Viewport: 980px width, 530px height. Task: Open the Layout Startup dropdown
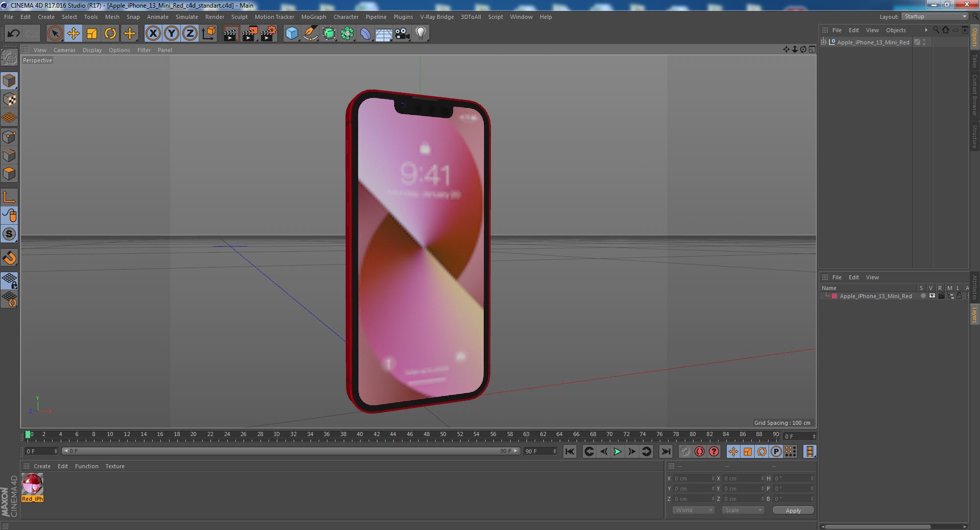click(935, 17)
